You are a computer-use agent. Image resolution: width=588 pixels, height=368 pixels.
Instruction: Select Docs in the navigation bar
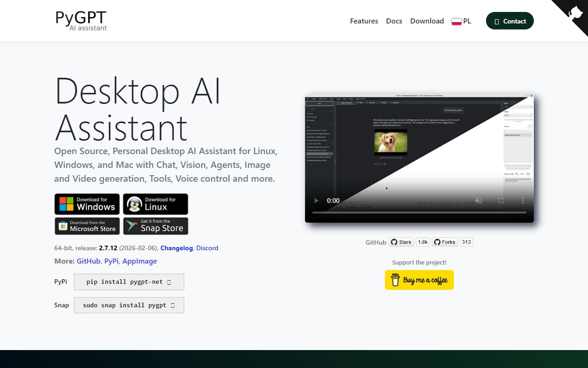(x=394, y=21)
